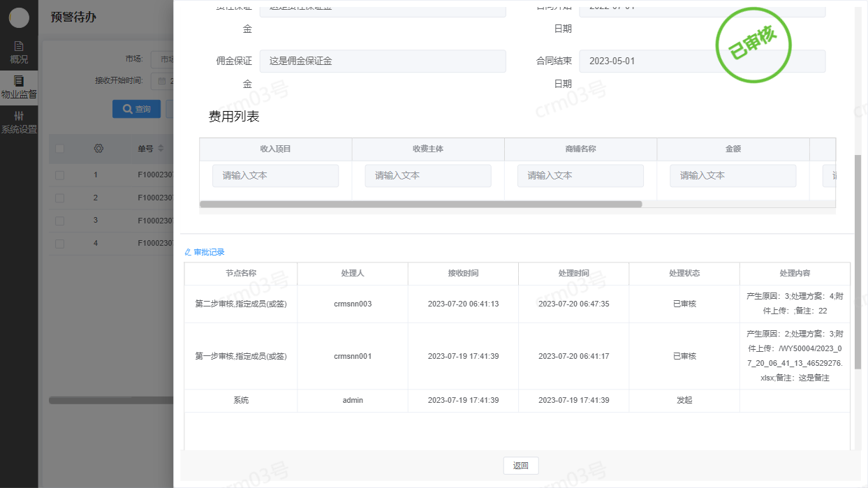Click the 收入项目 text input field
Image resolution: width=868 pixels, height=488 pixels.
click(275, 176)
